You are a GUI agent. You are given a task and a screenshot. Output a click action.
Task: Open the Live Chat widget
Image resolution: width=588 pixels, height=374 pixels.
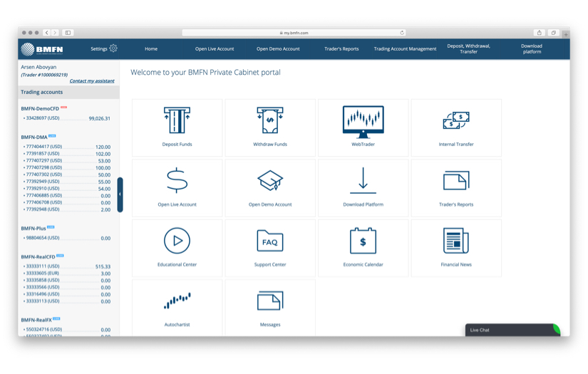click(x=512, y=330)
